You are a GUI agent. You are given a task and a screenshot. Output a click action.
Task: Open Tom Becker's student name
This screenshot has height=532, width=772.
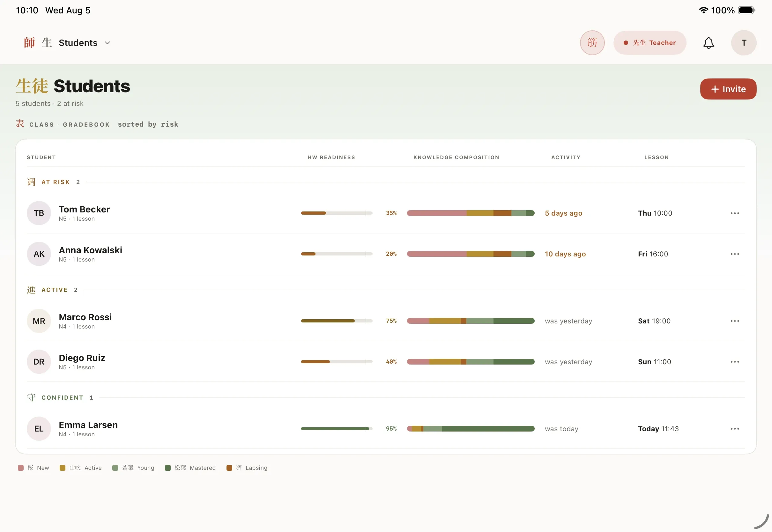pos(84,209)
